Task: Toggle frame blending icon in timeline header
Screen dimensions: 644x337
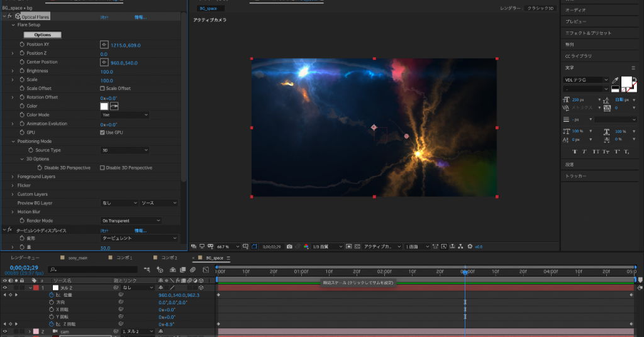Action: [x=182, y=270]
